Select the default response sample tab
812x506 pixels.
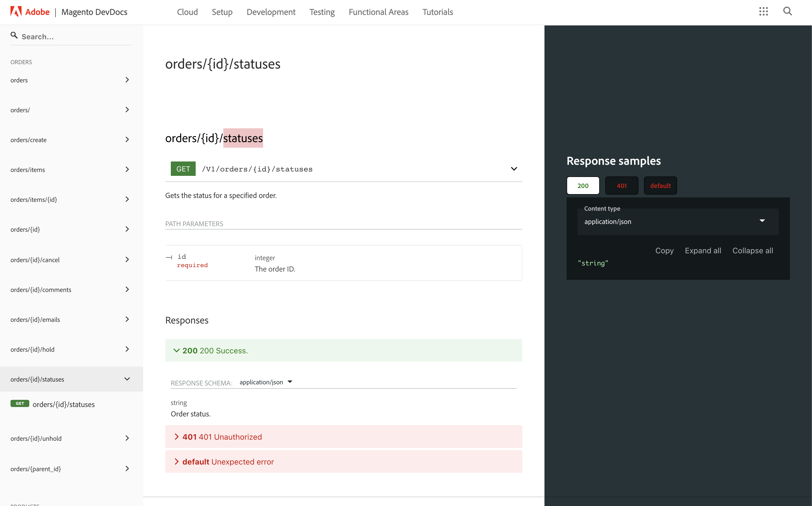tap(661, 186)
